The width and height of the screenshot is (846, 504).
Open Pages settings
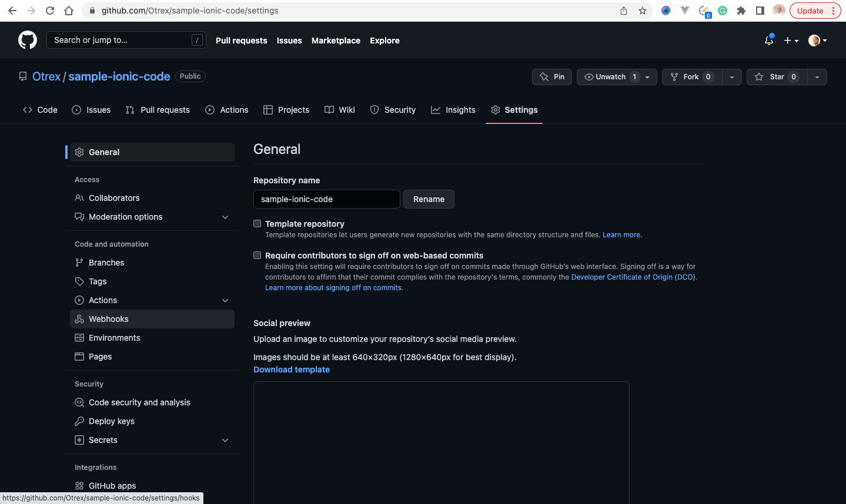pos(152,357)
